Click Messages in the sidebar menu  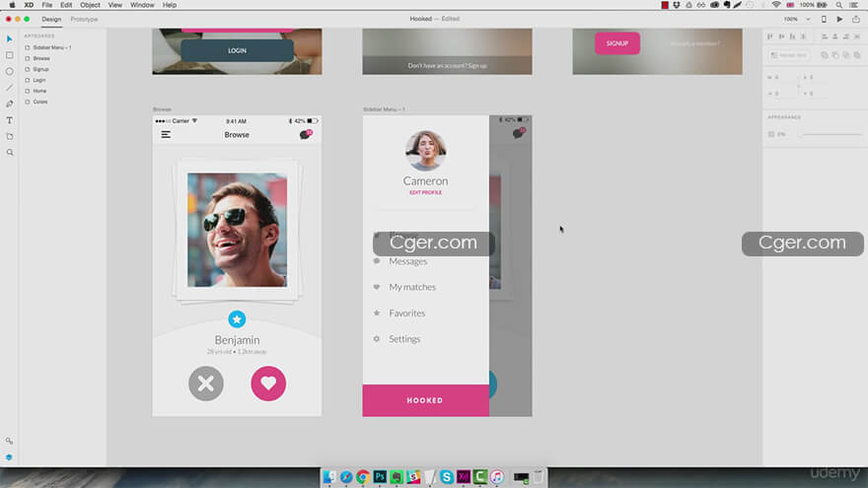click(408, 261)
